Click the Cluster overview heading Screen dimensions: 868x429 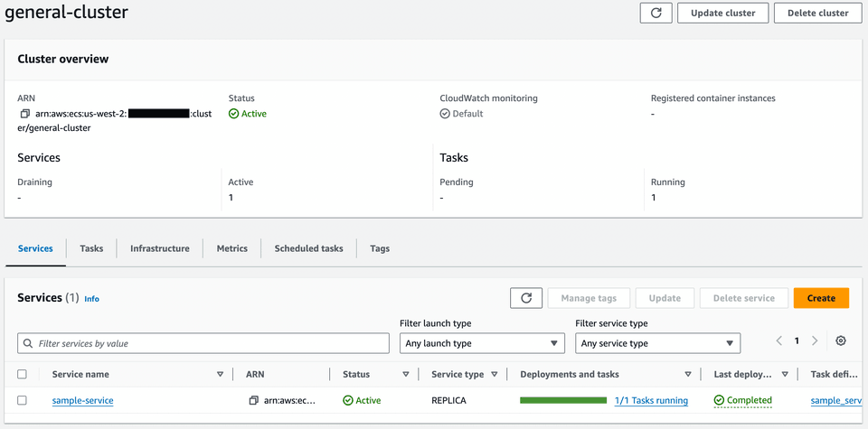(63, 59)
